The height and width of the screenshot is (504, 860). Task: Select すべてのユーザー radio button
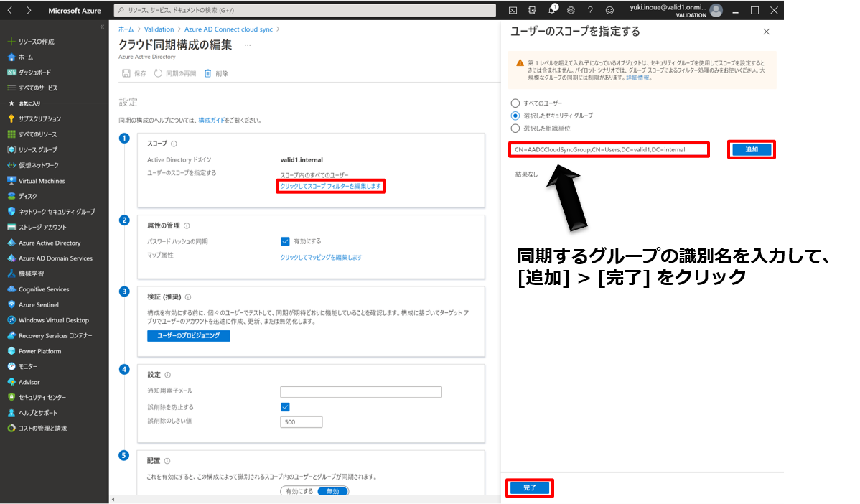click(x=515, y=103)
